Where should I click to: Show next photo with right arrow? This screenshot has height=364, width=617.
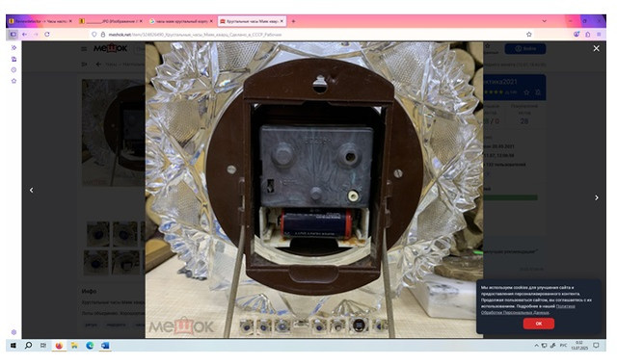(x=597, y=197)
